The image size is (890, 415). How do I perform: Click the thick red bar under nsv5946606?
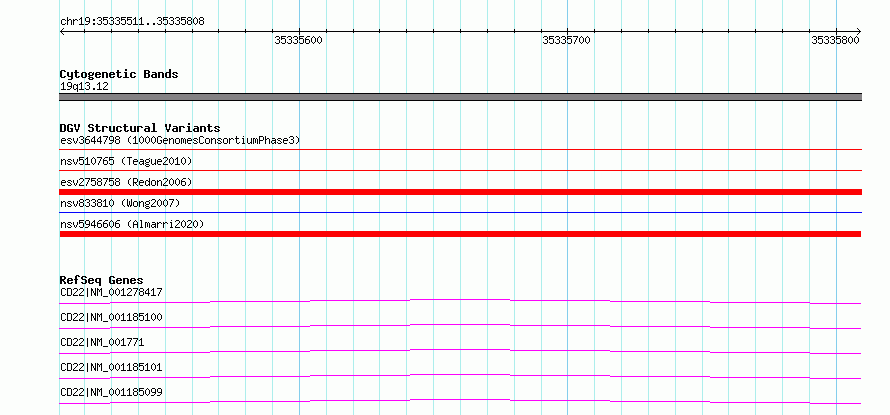[x=460, y=234]
